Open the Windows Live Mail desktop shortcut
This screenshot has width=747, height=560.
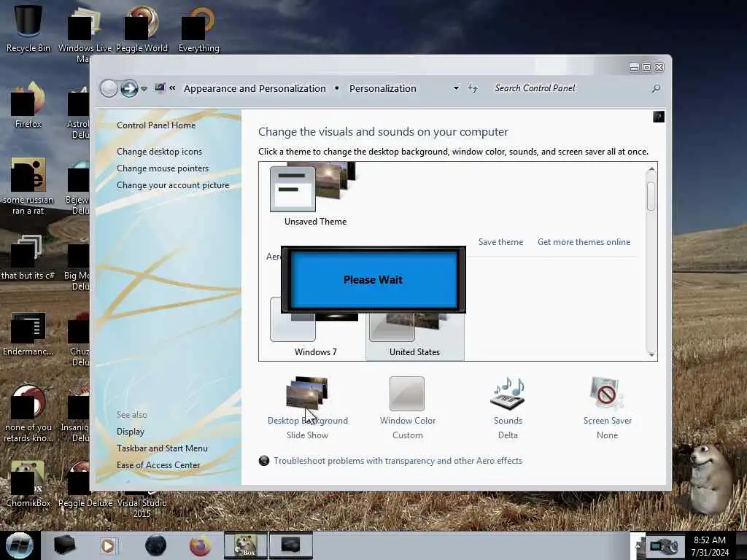click(x=85, y=32)
